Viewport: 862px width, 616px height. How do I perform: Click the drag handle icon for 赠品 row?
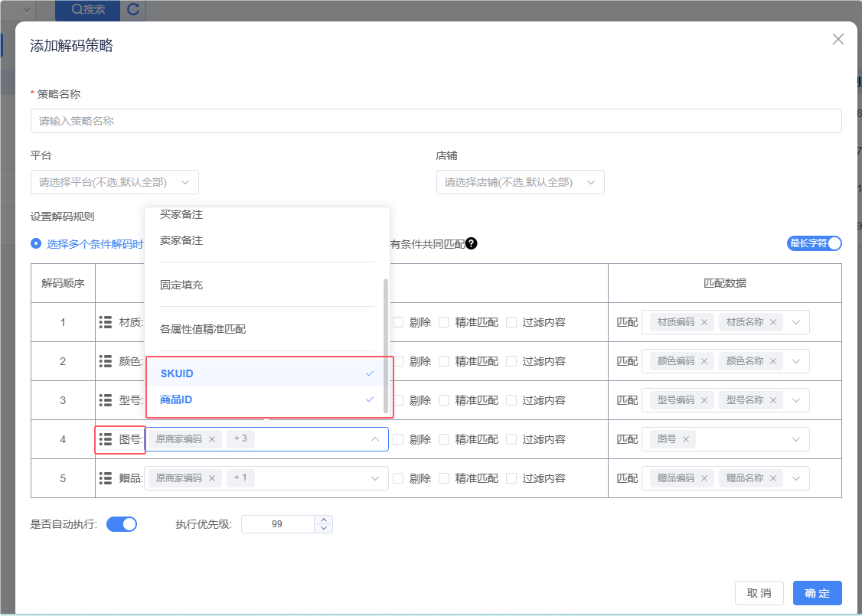point(106,478)
